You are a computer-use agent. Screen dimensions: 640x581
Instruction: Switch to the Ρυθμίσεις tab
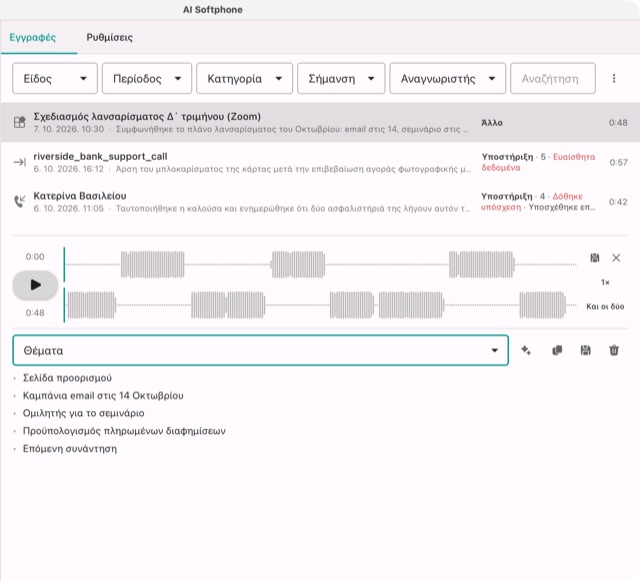click(x=109, y=38)
